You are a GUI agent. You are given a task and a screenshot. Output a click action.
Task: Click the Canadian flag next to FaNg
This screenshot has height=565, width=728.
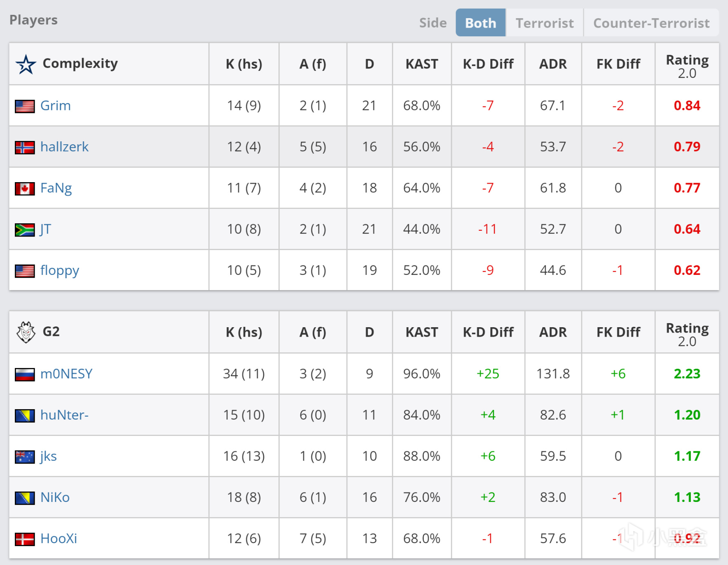click(x=24, y=188)
